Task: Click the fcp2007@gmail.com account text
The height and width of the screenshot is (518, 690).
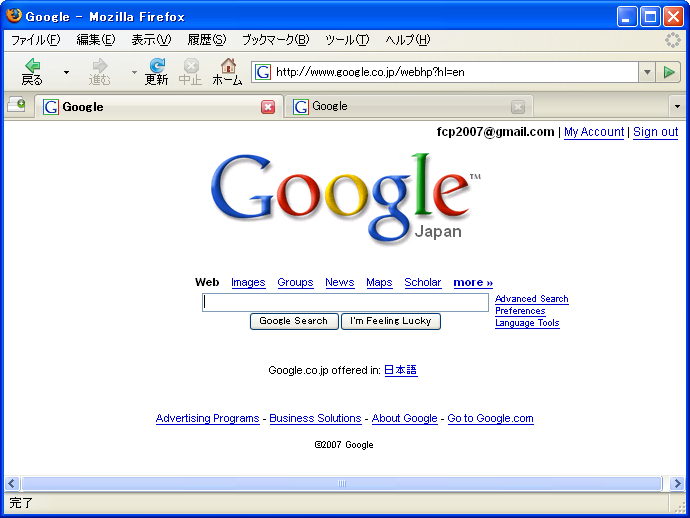Action: (x=495, y=132)
